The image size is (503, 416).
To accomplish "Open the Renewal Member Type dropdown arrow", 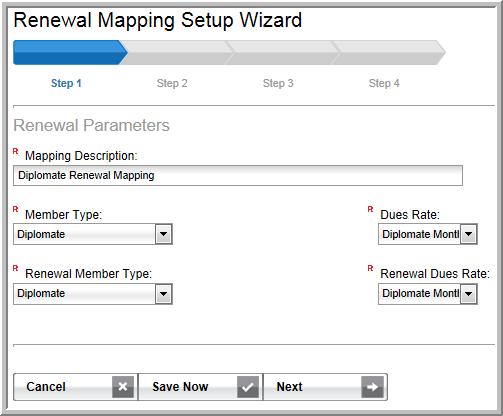I will click(x=163, y=294).
